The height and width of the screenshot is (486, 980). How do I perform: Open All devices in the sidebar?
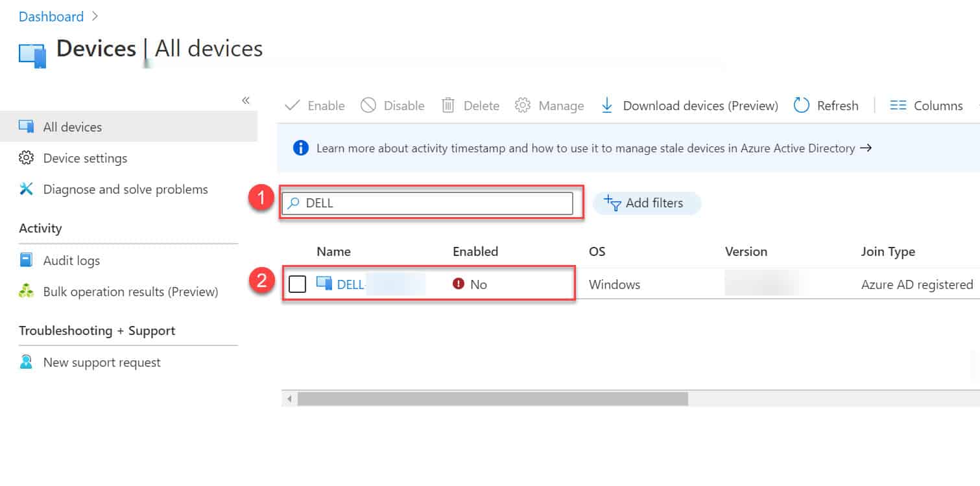click(128, 127)
